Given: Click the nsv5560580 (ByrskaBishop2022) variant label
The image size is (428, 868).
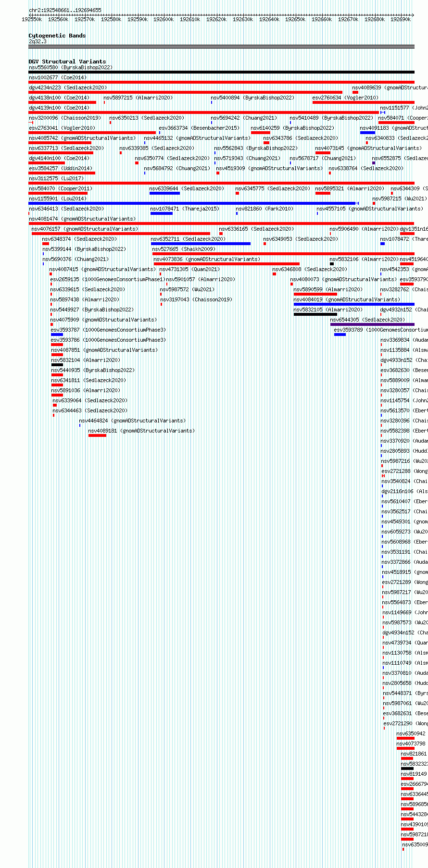Looking at the screenshot, I should (x=70, y=67).
